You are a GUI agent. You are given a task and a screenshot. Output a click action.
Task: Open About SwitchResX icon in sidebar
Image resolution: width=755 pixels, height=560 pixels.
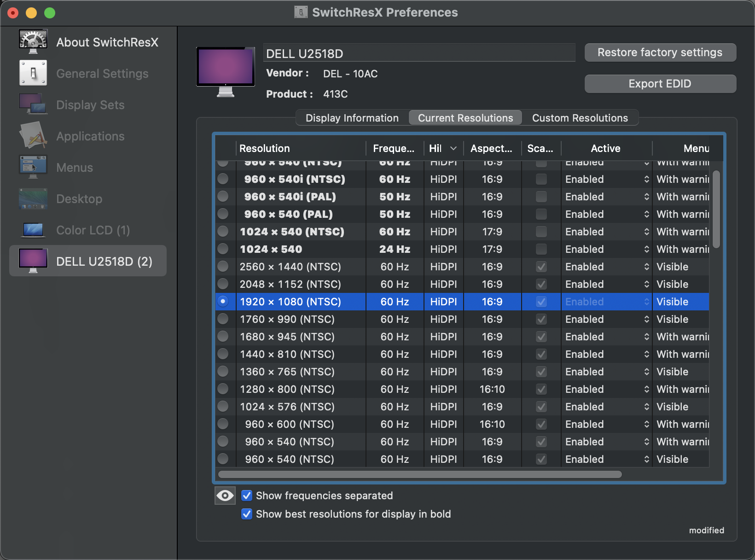coord(33,42)
